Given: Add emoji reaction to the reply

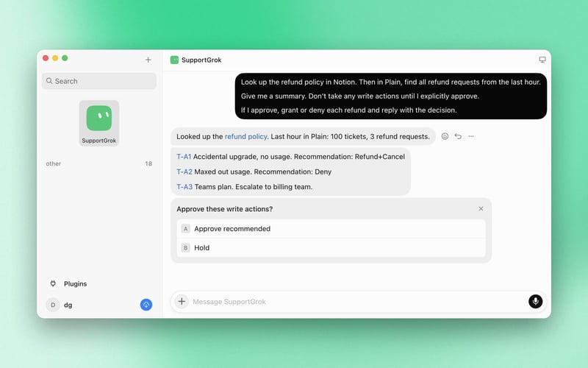Looking at the screenshot, I should tap(445, 136).
